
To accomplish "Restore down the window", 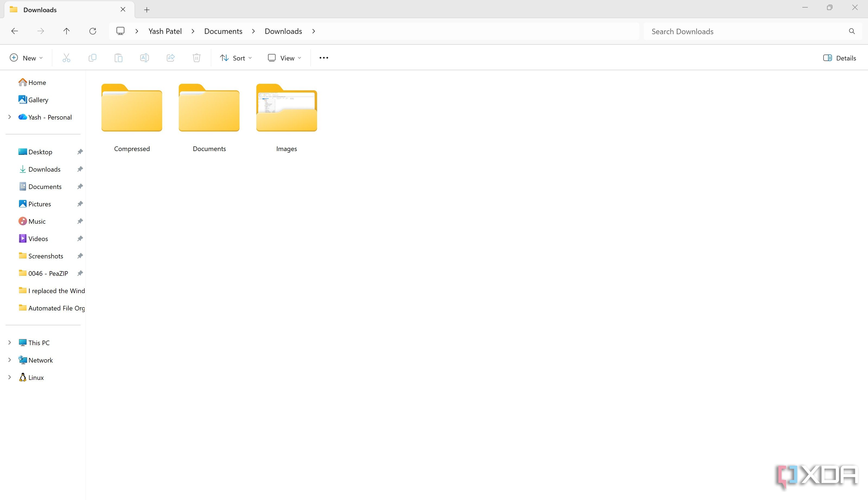I will (830, 8).
